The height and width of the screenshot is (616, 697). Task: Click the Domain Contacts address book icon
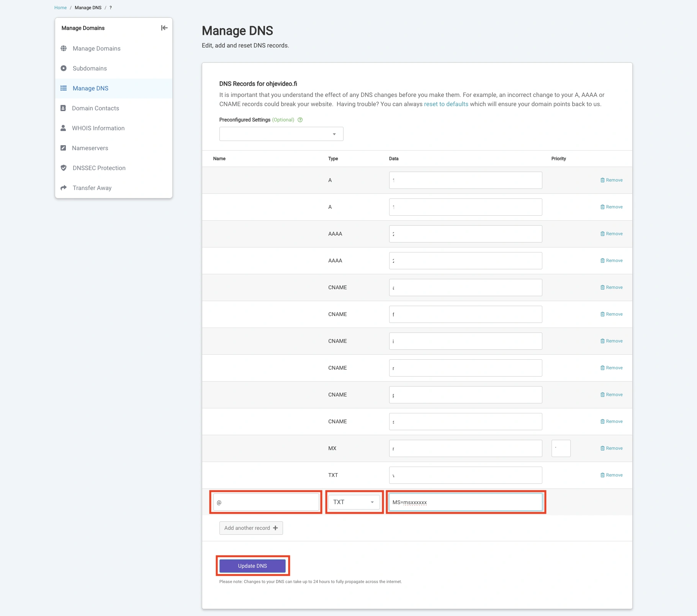[63, 108]
